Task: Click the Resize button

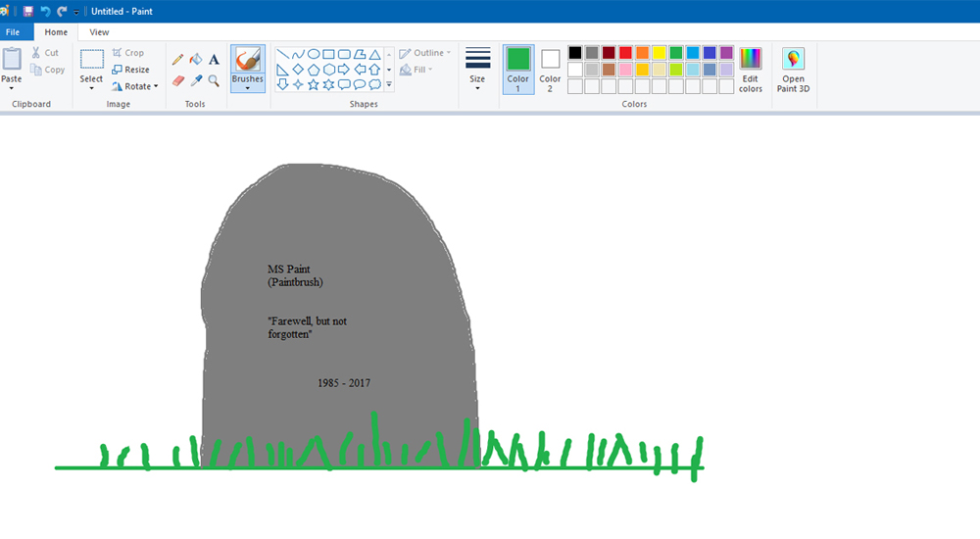Action: tap(130, 70)
